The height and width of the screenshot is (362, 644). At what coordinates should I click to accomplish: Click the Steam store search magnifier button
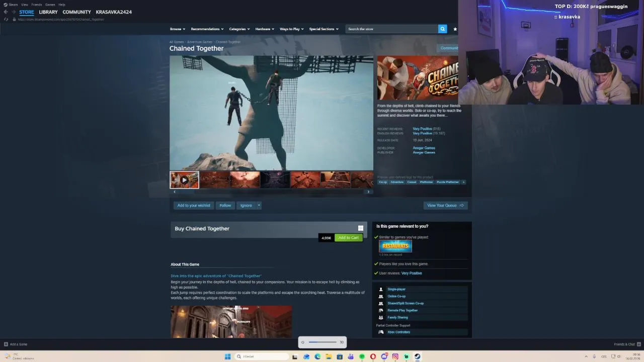(442, 29)
